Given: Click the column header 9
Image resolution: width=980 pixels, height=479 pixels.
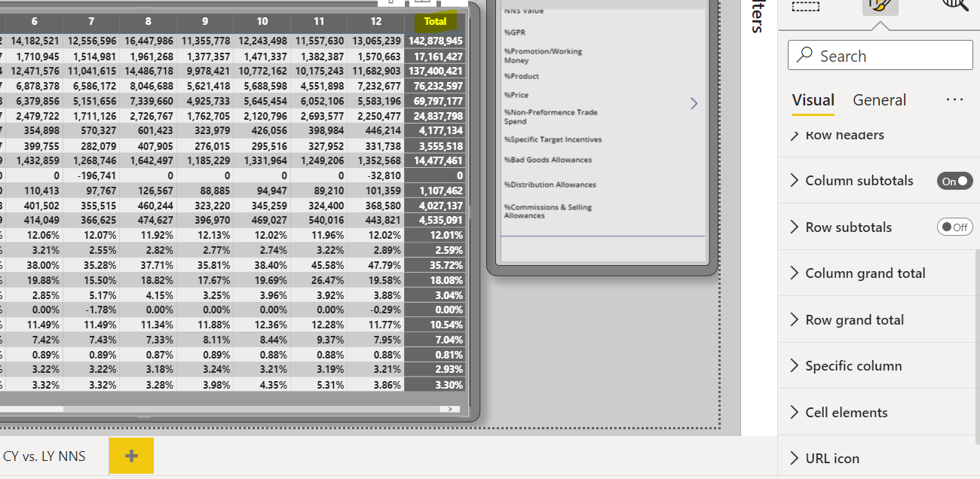Looking at the screenshot, I should tap(205, 21).
